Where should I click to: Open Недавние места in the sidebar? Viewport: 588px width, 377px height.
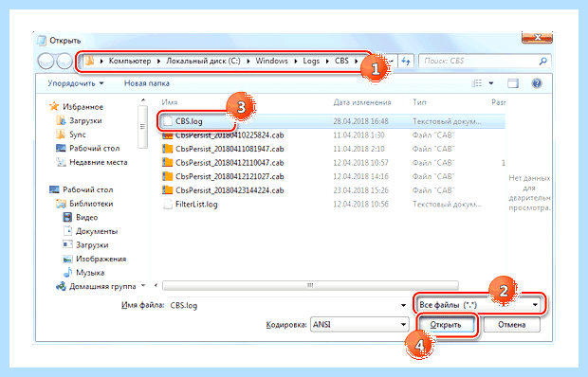pos(92,162)
